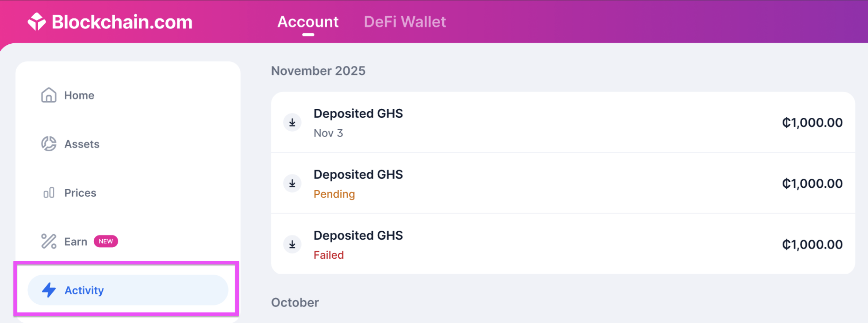Switch to the DeFi Wallet tab
Screen dimensions: 868x323
pyautogui.click(x=405, y=22)
